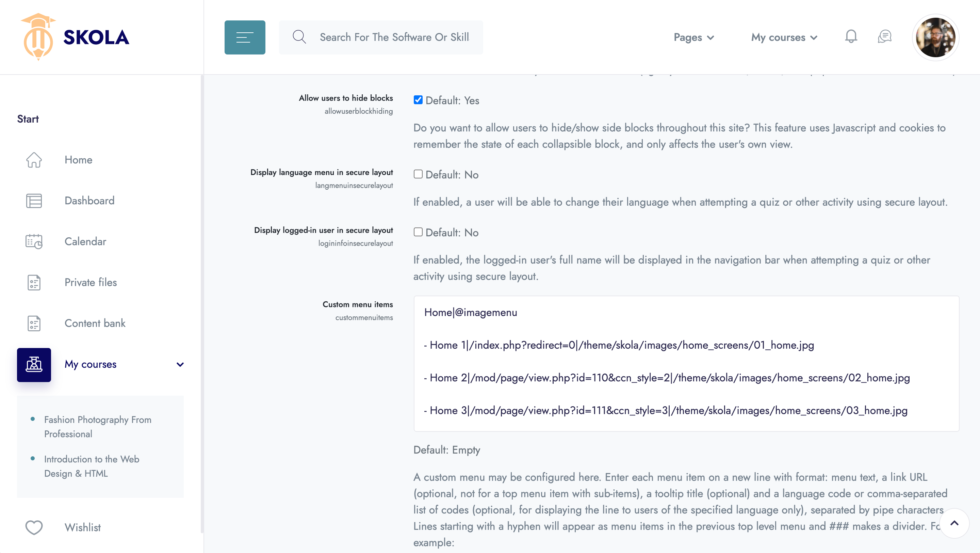Open the Pages dropdown menu
The image size is (980, 553).
[693, 37]
